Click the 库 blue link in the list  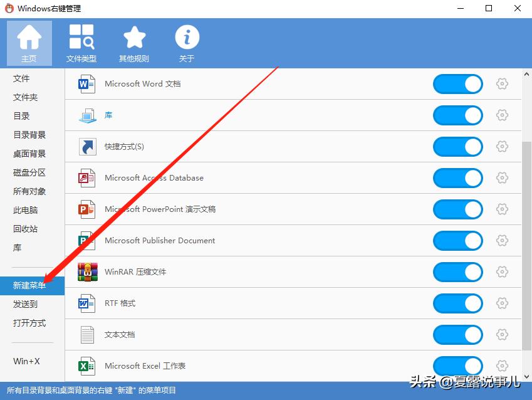108,115
